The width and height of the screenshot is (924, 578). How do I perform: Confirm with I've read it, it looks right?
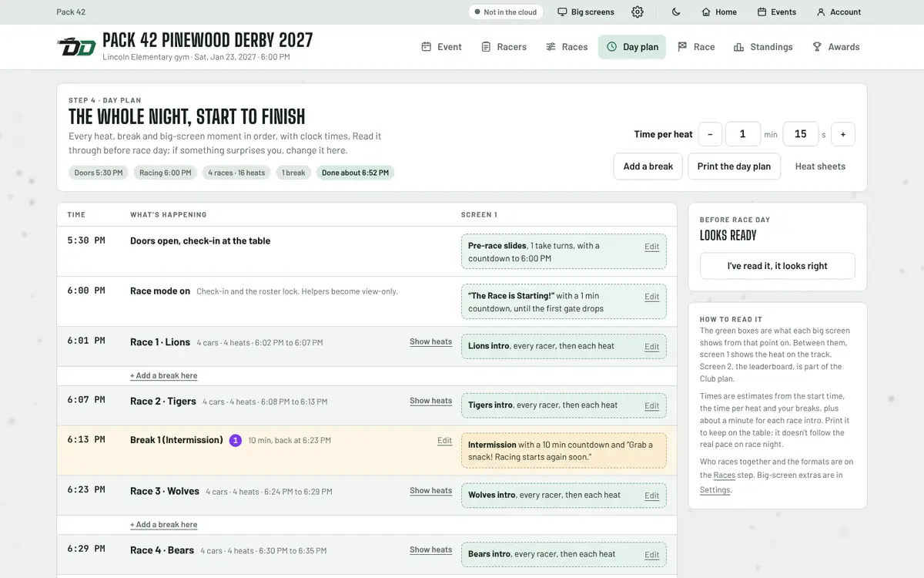point(778,266)
